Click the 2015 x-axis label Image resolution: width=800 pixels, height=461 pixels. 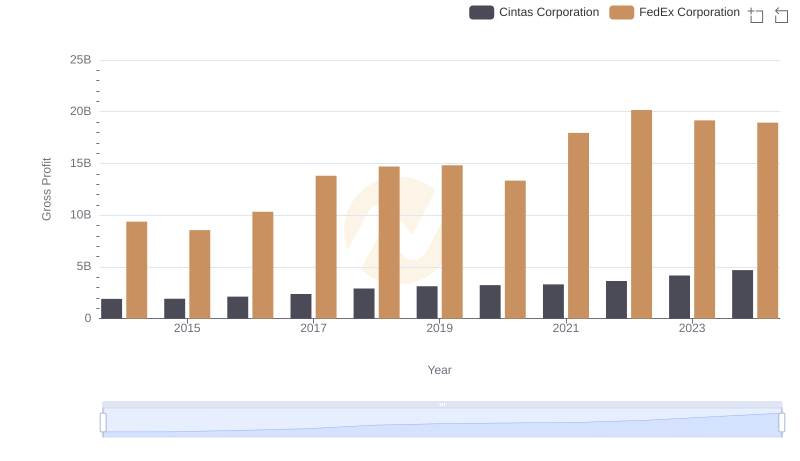tap(187, 328)
